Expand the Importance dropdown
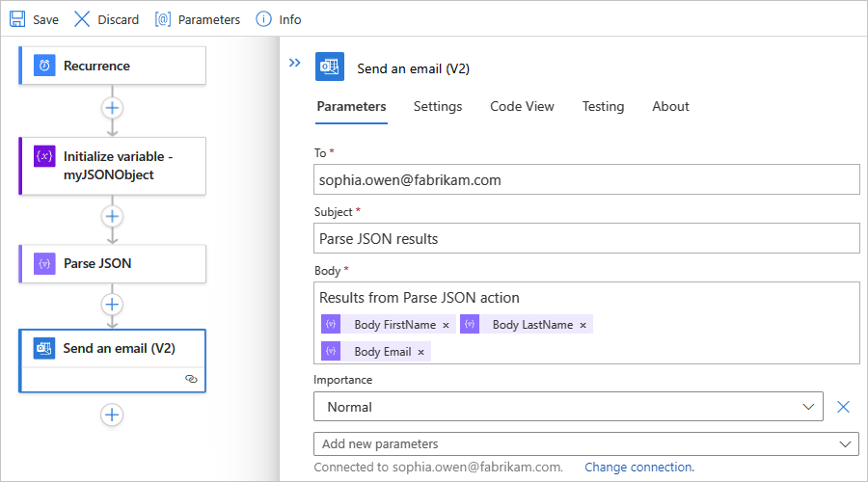 coord(808,407)
